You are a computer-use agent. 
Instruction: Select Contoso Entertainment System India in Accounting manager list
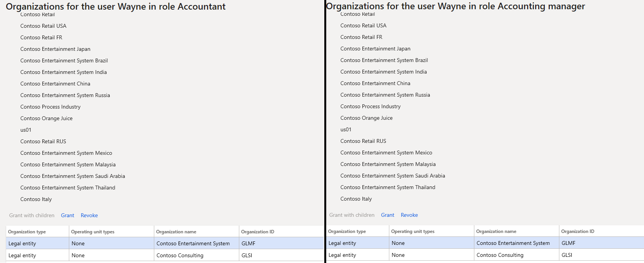tap(384, 72)
